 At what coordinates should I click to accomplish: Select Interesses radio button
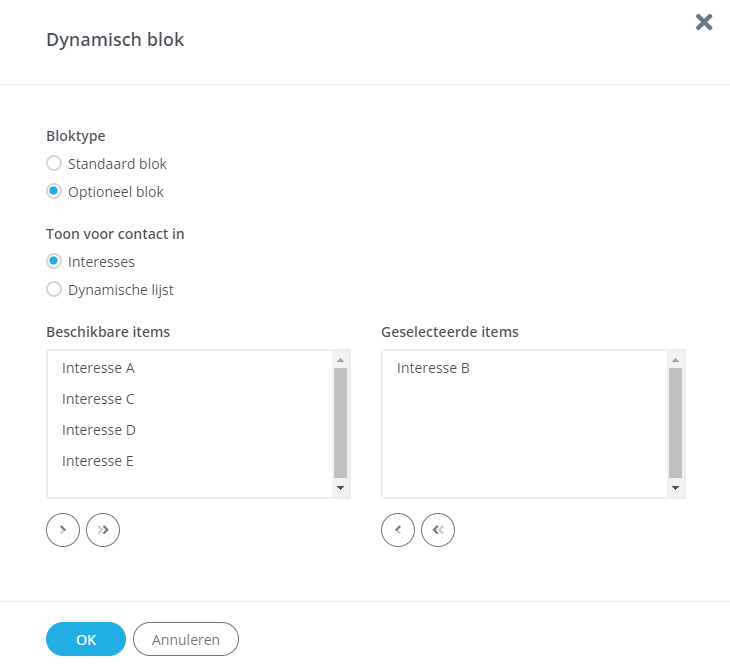(x=54, y=262)
